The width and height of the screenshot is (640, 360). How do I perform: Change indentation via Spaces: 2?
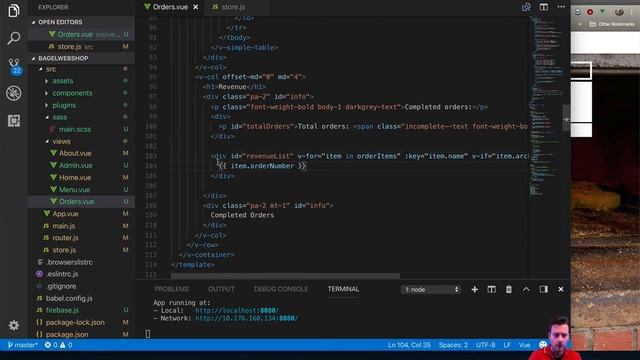pos(453,345)
